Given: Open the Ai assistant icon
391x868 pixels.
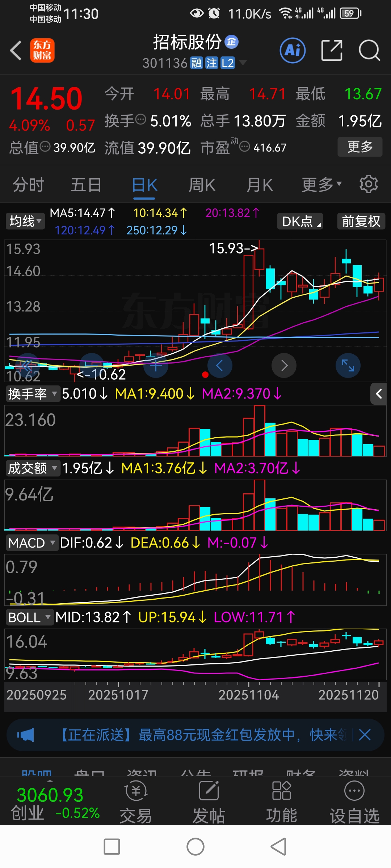Looking at the screenshot, I should click(293, 50).
